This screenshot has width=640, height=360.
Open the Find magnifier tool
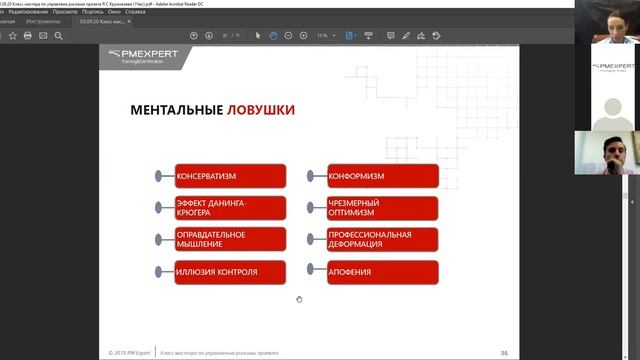pyautogui.click(x=58, y=36)
